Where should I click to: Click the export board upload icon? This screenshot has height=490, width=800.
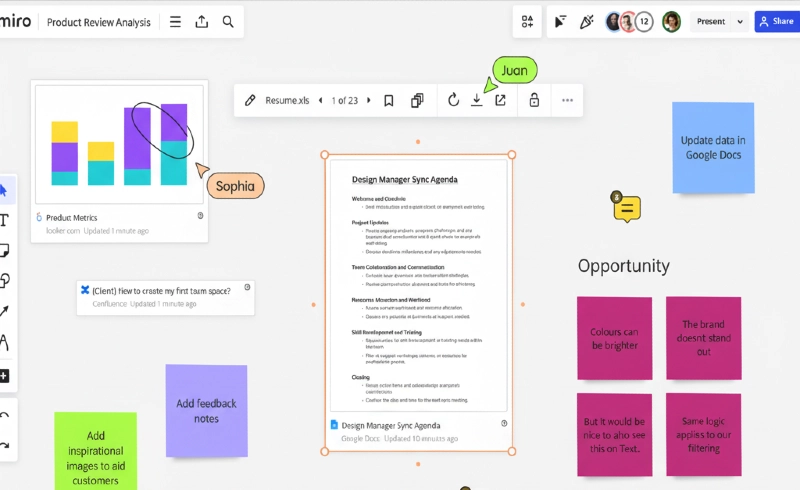click(x=202, y=21)
